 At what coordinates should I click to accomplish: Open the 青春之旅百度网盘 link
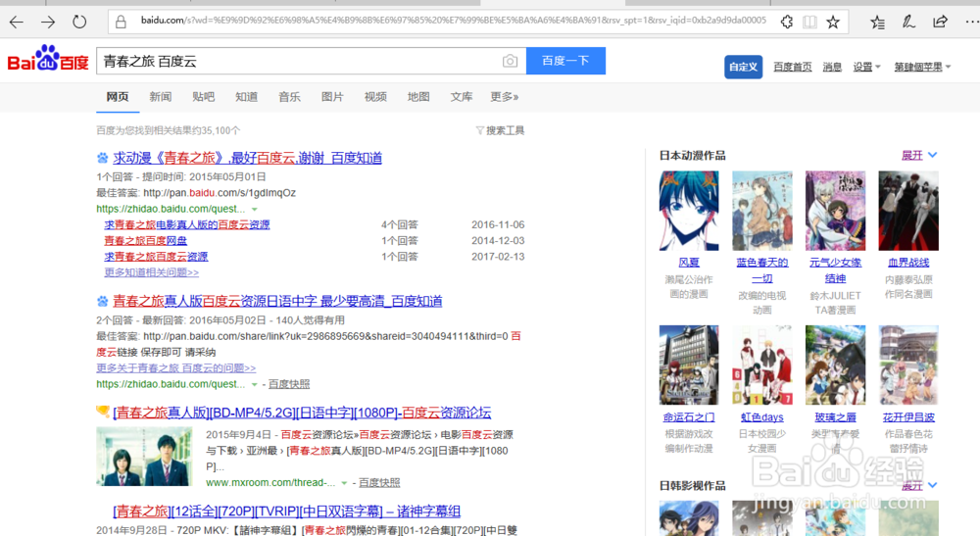click(x=146, y=240)
